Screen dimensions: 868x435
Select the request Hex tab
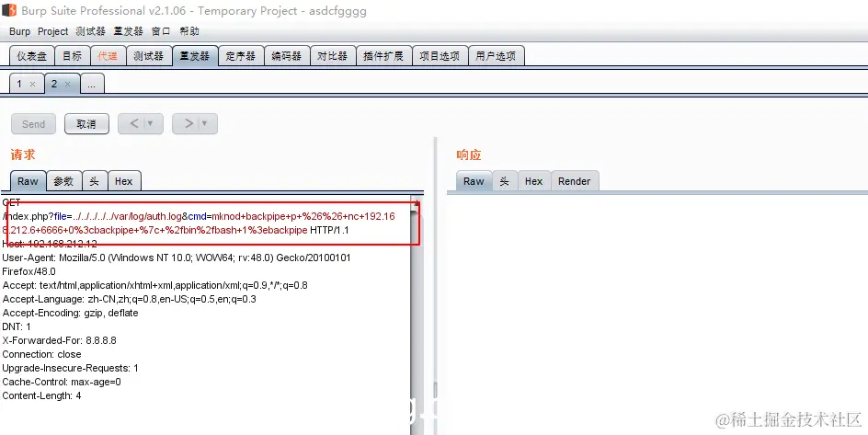coord(124,181)
